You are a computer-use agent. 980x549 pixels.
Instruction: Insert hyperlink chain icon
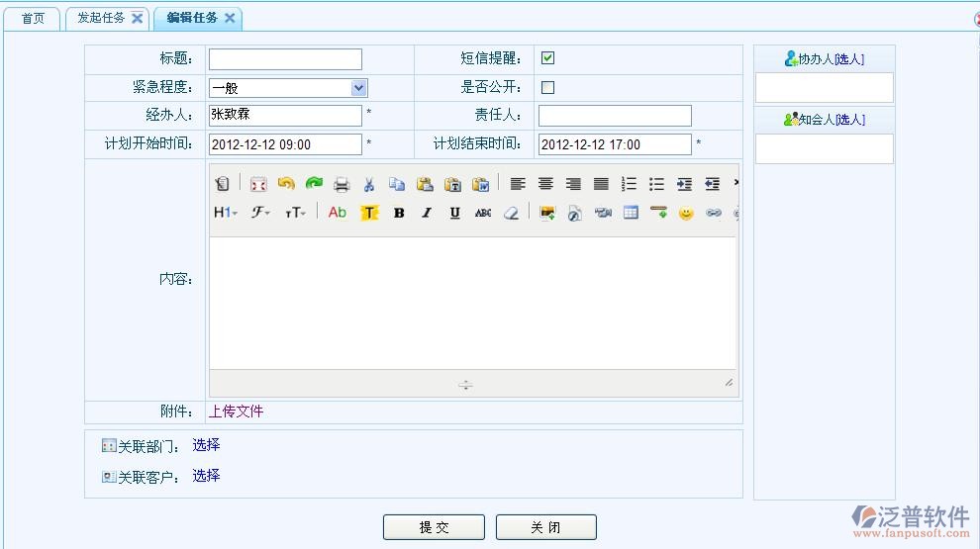714,213
